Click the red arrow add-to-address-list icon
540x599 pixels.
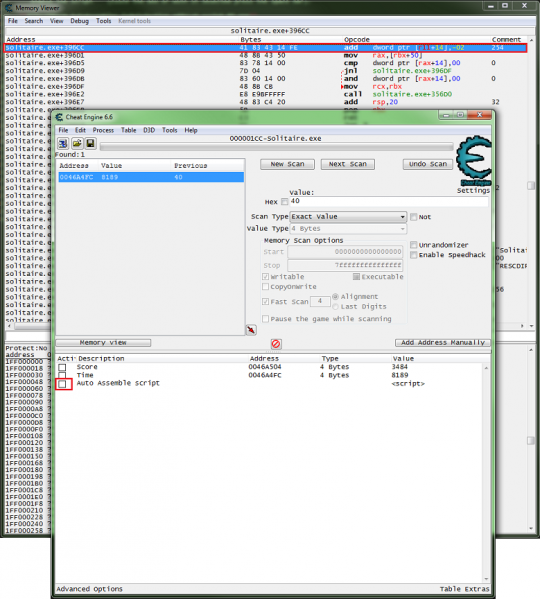tap(251, 330)
